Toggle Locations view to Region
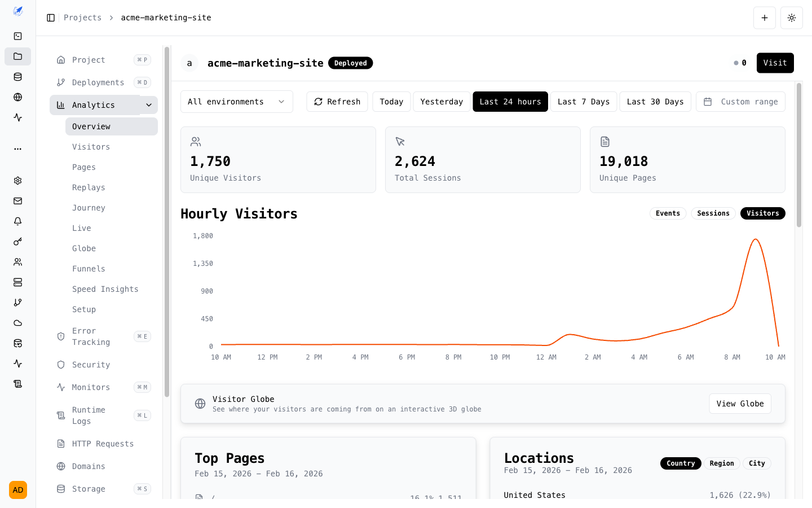Image resolution: width=812 pixels, height=508 pixels. tap(722, 463)
